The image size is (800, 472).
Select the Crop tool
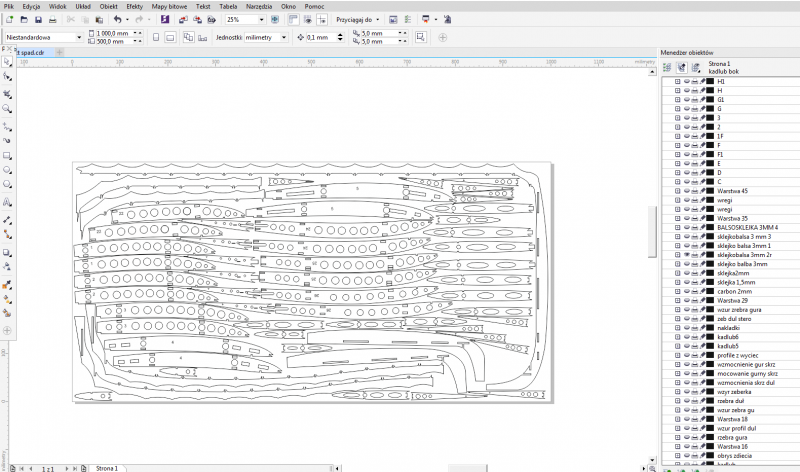[7, 94]
